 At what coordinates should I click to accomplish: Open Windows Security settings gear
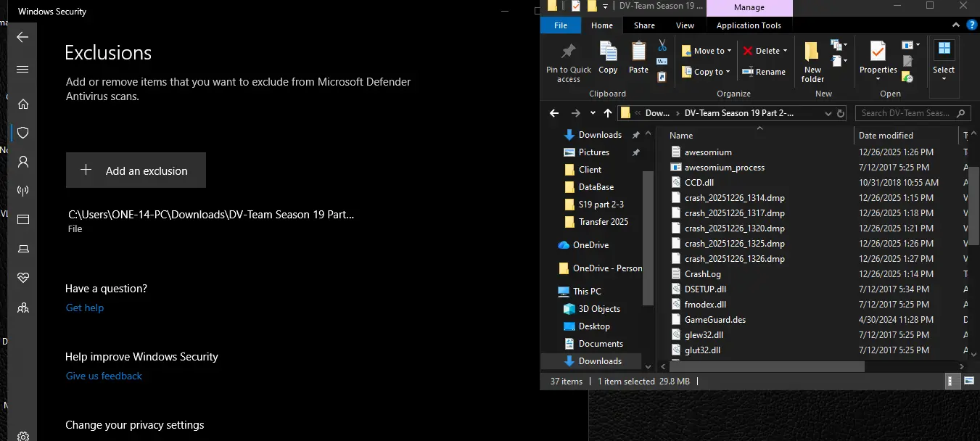pyautogui.click(x=22, y=436)
